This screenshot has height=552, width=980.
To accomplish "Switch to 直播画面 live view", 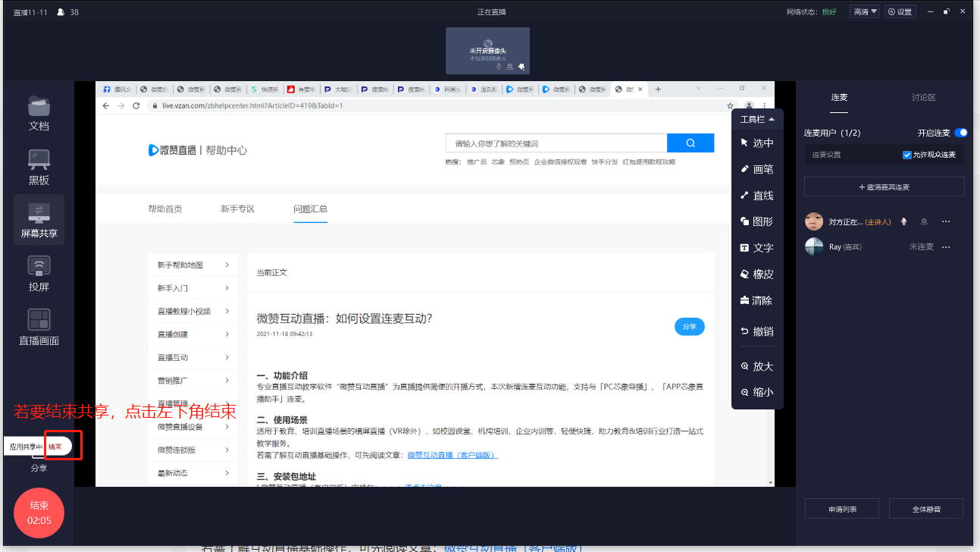I will pos(39,327).
